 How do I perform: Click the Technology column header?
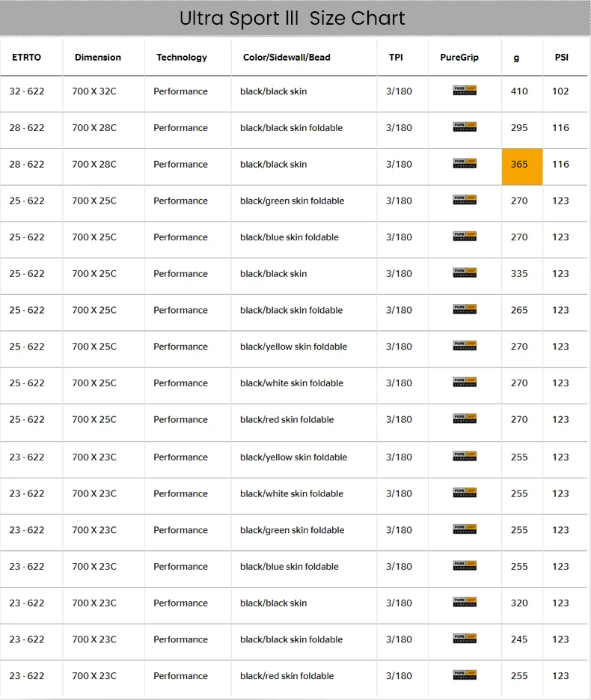click(x=182, y=58)
